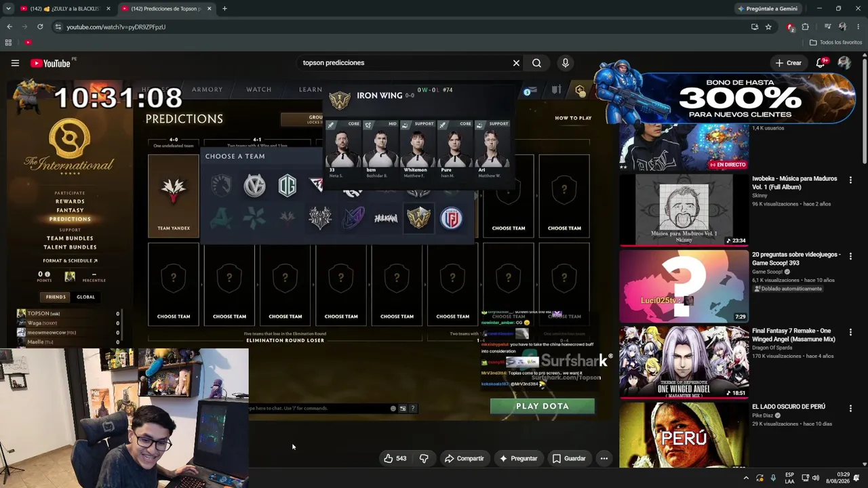The height and width of the screenshot is (488, 868).
Task: Open FORMAT & SCHEDULE link
Action: 70,261
